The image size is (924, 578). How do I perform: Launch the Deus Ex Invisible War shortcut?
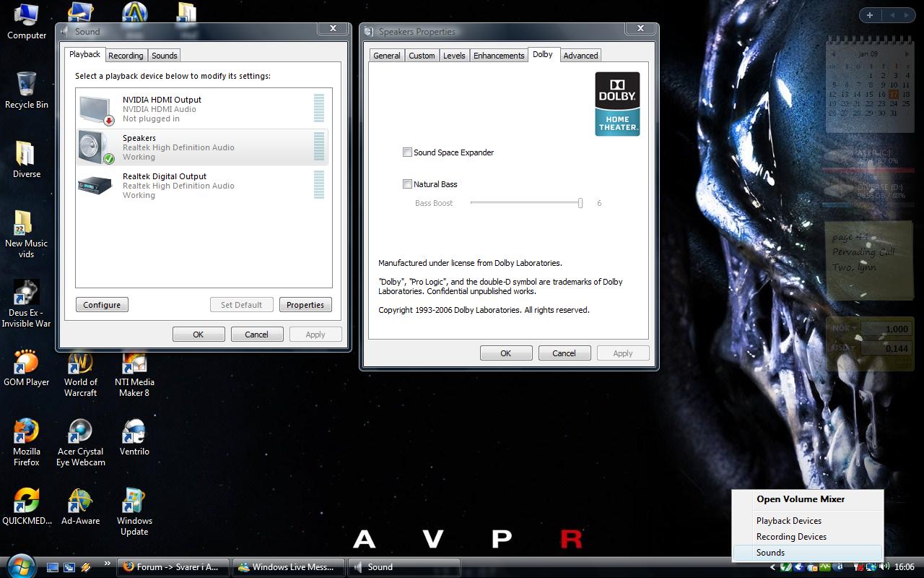coord(27,304)
